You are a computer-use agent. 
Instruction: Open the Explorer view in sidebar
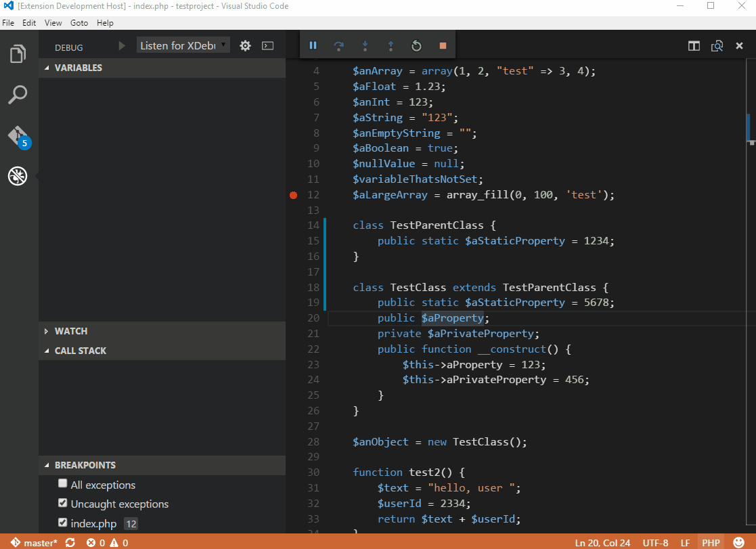18,53
